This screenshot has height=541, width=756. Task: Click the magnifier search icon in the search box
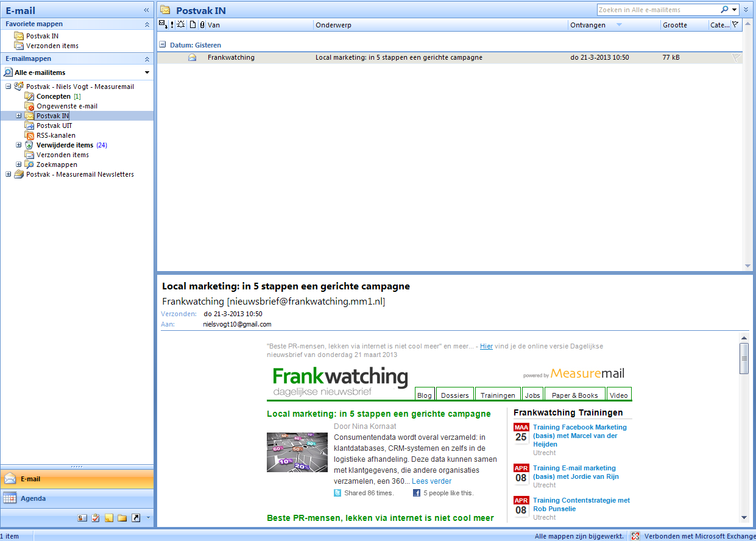(724, 10)
